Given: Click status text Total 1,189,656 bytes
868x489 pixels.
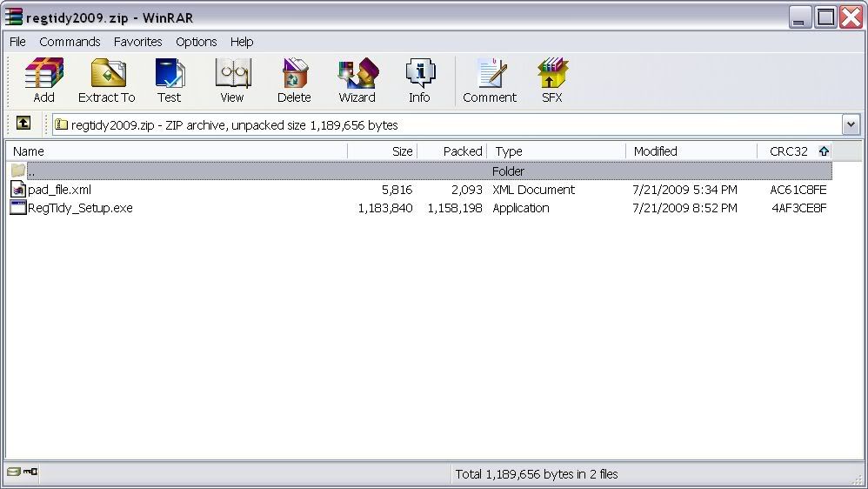Looking at the screenshot, I should point(537,474).
